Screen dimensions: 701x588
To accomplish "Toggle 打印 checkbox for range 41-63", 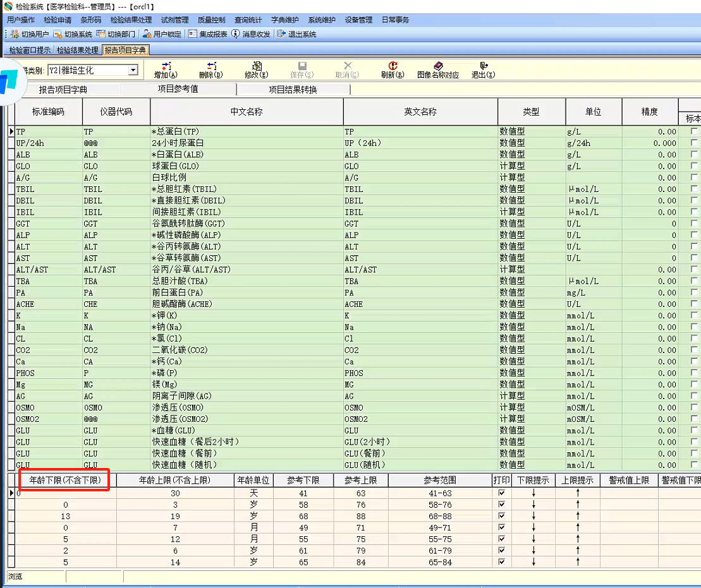I will pos(502,493).
